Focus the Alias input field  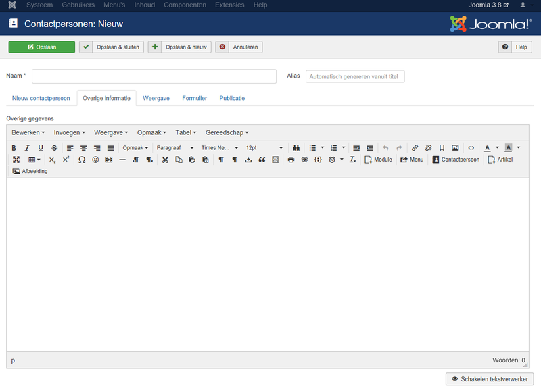coord(355,76)
